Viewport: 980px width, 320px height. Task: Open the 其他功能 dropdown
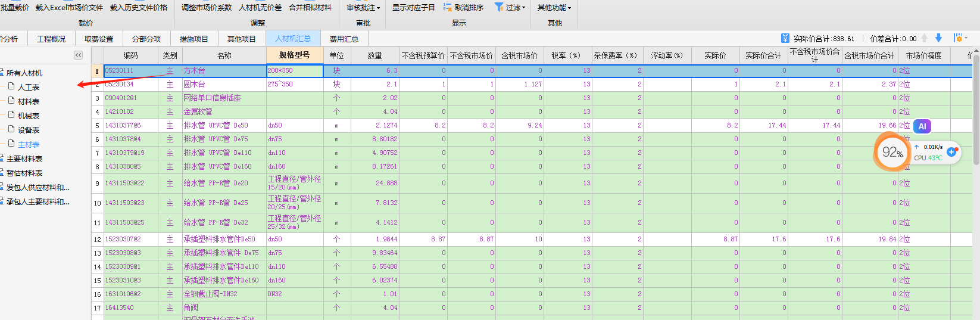coord(554,8)
